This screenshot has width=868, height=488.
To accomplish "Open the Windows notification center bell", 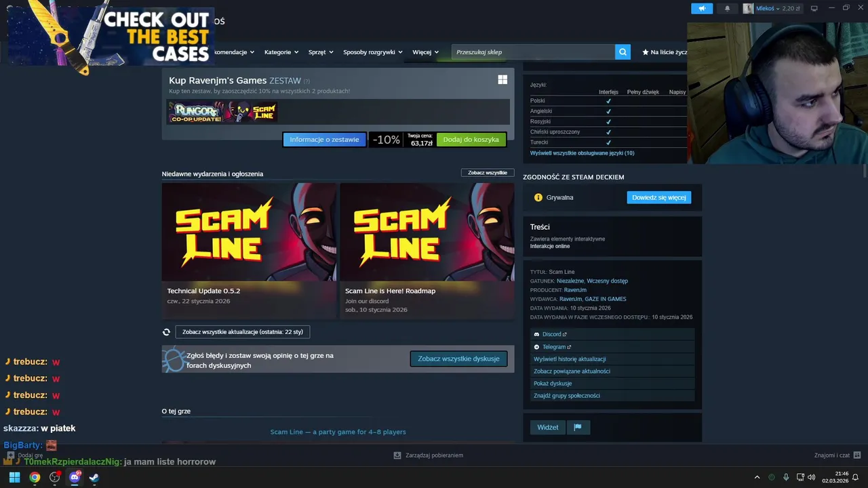I will point(855,477).
